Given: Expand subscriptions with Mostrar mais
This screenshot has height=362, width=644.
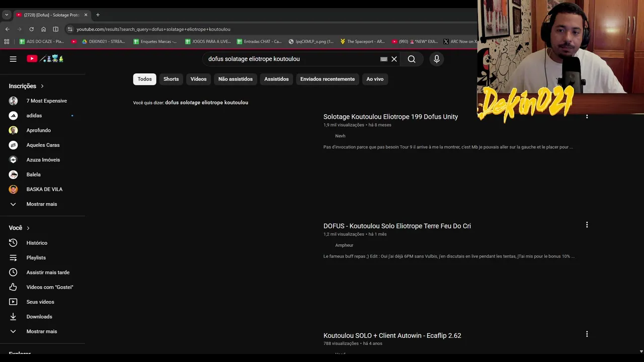Looking at the screenshot, I should [x=42, y=204].
